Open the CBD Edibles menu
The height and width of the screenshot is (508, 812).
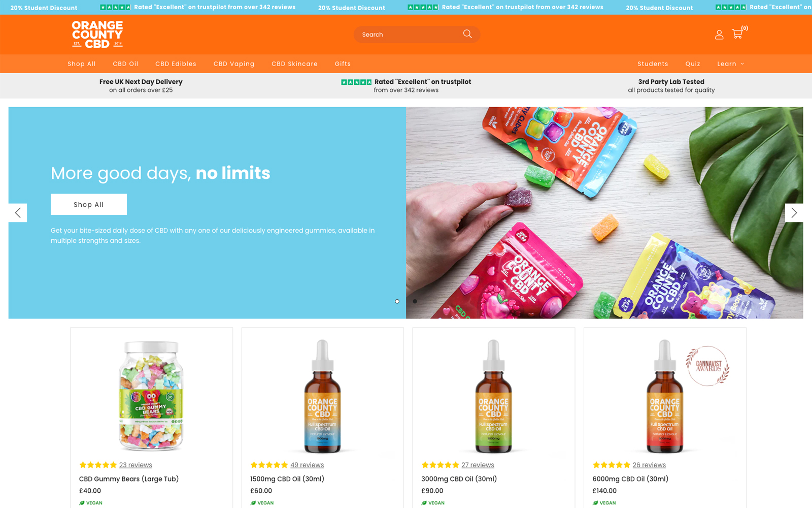[x=176, y=64]
